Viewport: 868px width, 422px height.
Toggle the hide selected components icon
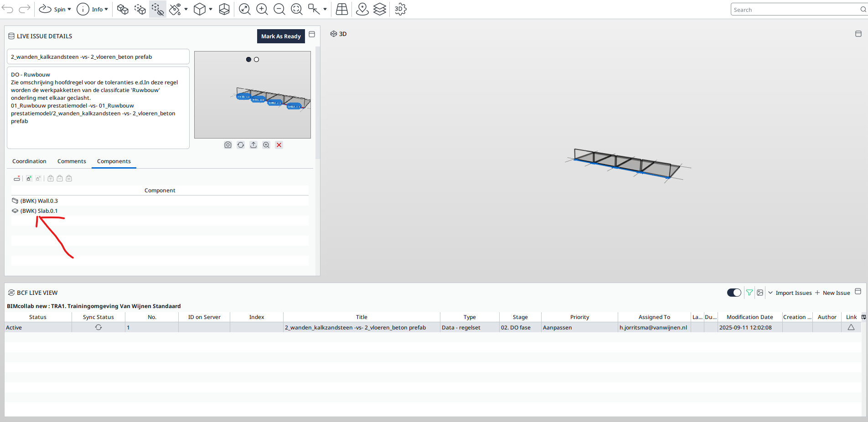[158, 9]
